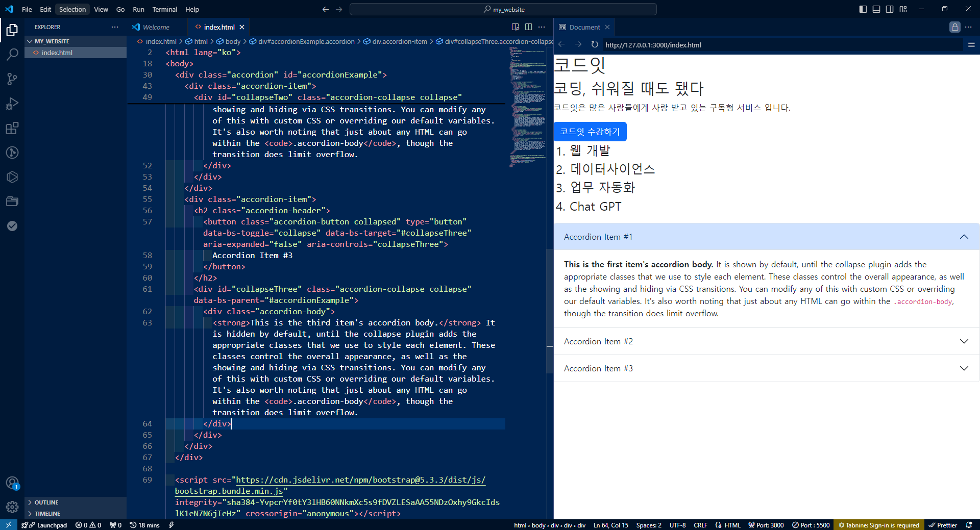Open Explorer panel Views and More Actions
Screen dimensions: 980x530
pyautogui.click(x=115, y=27)
